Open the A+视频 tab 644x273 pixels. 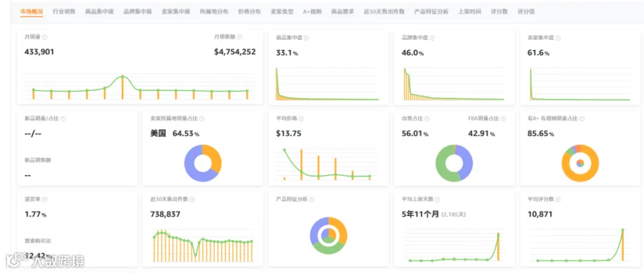(312, 12)
